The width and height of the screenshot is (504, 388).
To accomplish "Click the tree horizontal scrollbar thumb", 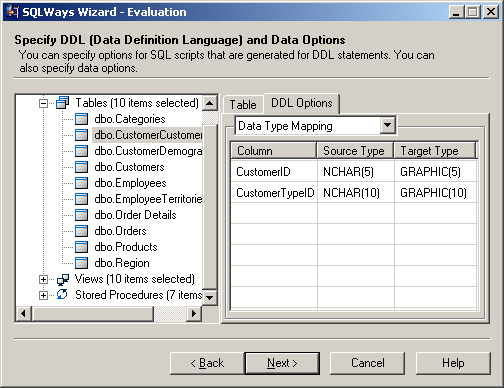I will [x=92, y=314].
